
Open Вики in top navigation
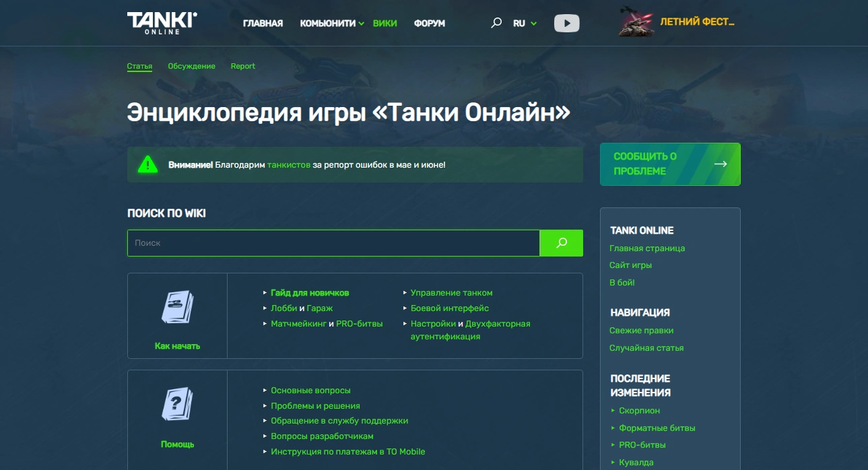click(385, 23)
